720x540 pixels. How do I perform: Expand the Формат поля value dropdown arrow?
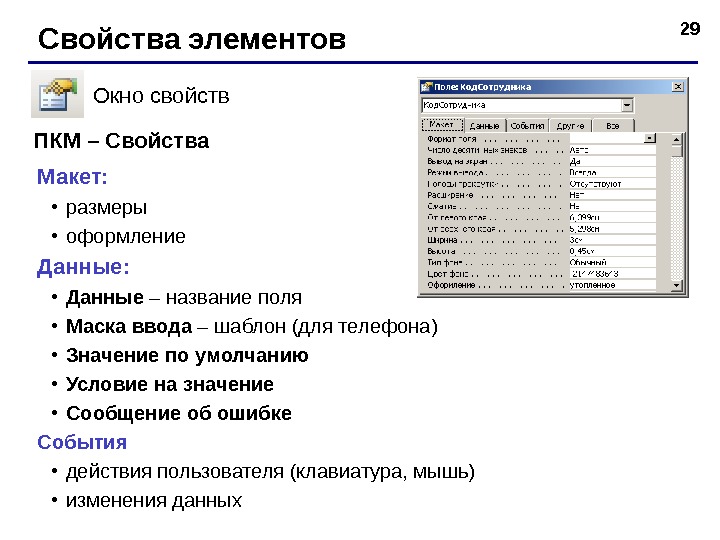point(649,138)
